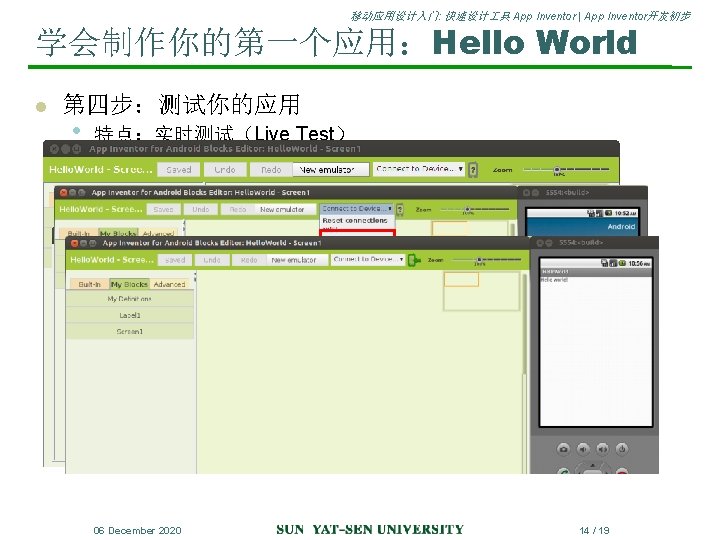Click the emulator power button
The image size is (720, 540).
(x=622, y=449)
